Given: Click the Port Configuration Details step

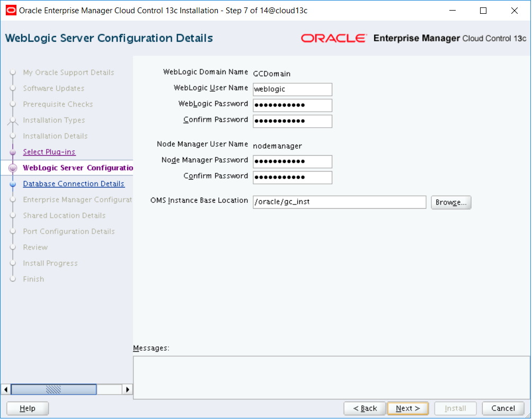Looking at the screenshot, I should coord(69,231).
